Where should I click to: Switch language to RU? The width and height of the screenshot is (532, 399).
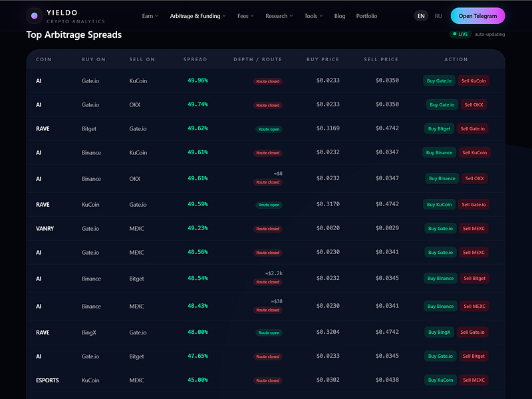pos(438,16)
